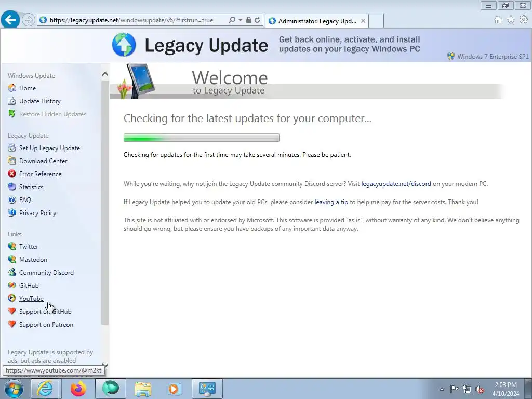Click the Home icon in sidebar

[x=12, y=88]
